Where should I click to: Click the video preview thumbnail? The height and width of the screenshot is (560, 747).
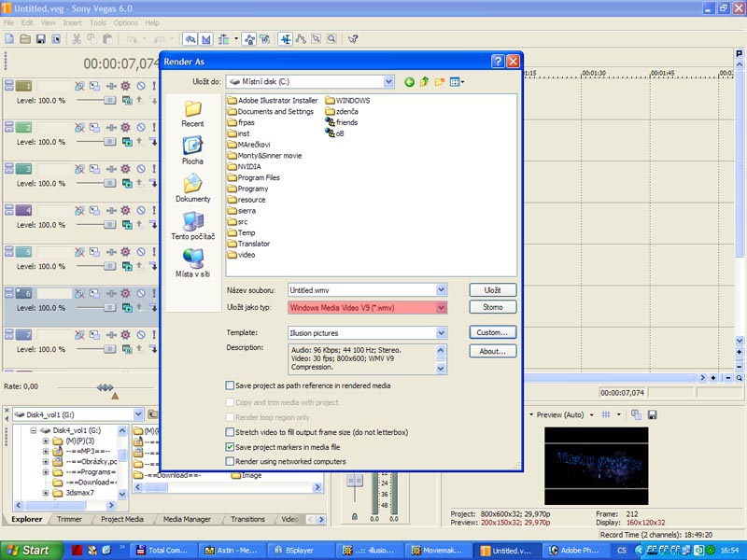point(597,466)
